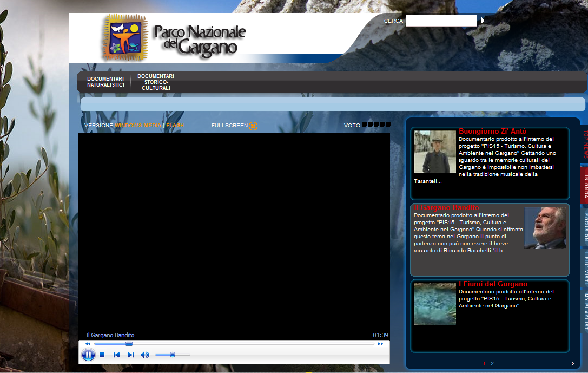The height and width of the screenshot is (373, 588).
Task: Select the Buongiorno Zi' Antò thumbnail
Action: (x=434, y=152)
